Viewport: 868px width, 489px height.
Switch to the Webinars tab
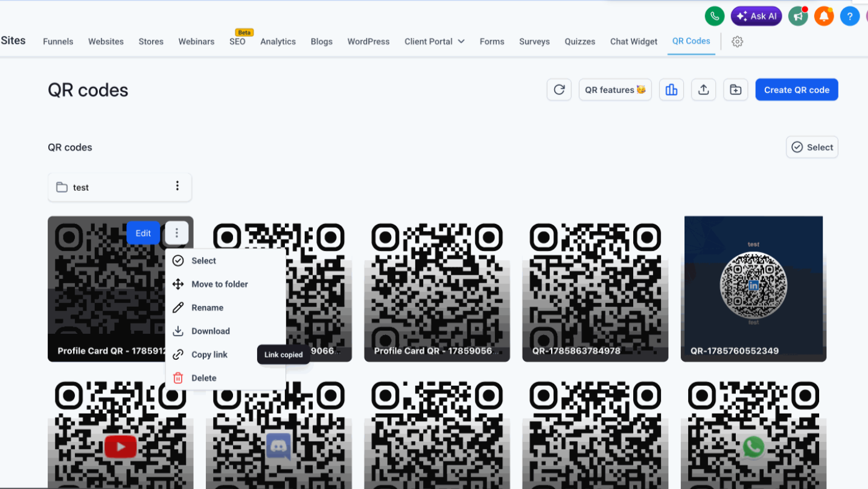click(196, 42)
